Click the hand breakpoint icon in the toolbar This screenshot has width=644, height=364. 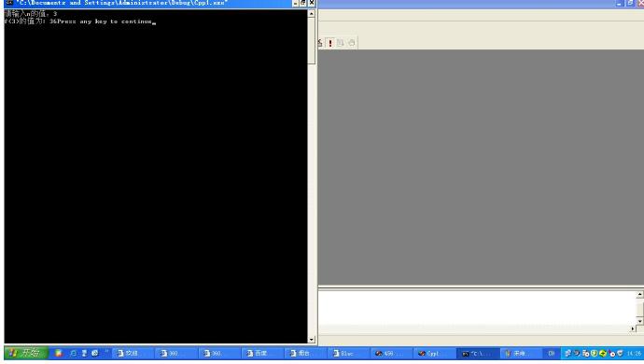point(352,43)
